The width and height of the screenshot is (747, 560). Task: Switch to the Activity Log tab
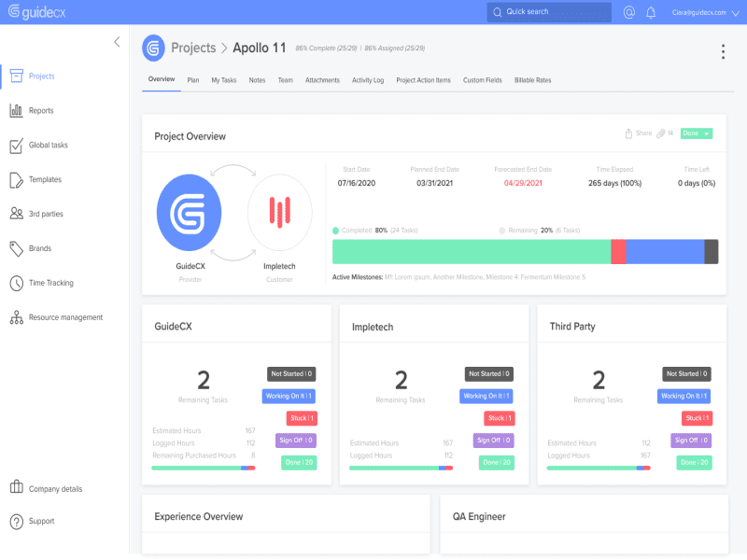point(367,80)
